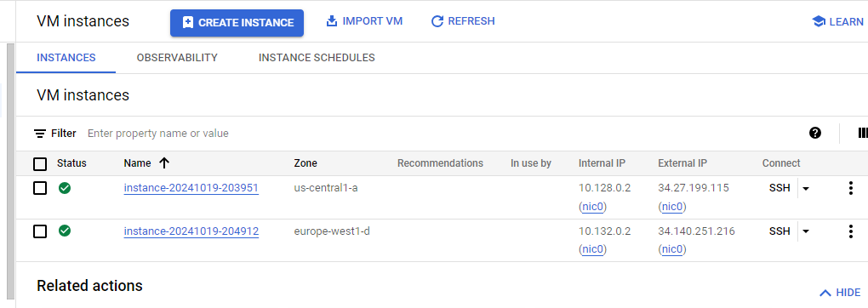Open the Instance Schedules tab
Screen dimensions: 868x308
point(317,58)
